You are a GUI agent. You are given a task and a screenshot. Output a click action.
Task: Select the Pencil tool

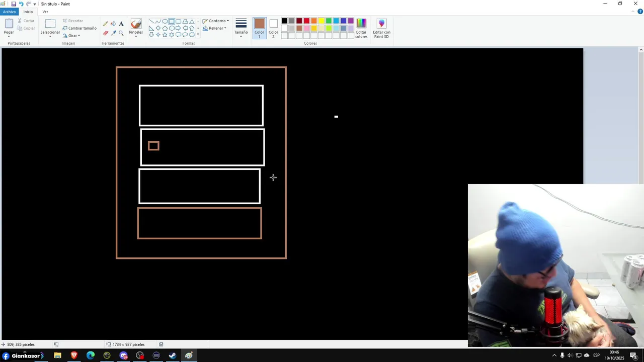coord(105,24)
